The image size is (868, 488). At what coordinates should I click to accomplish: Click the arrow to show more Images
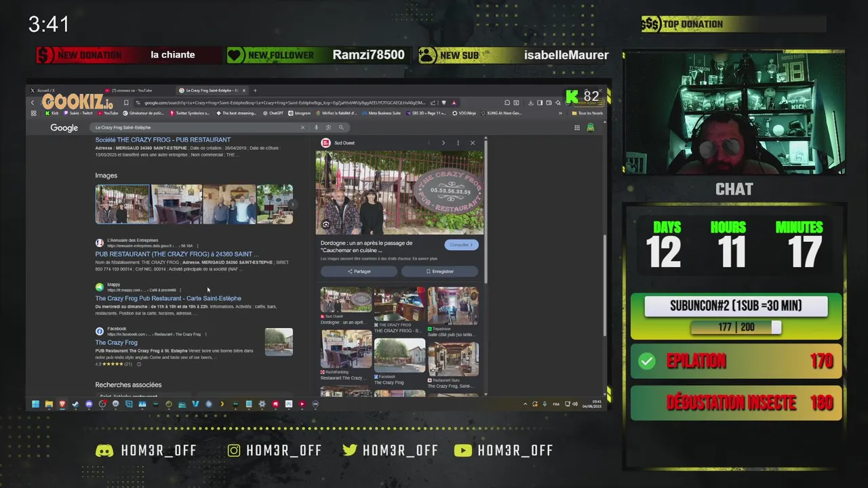pyautogui.click(x=292, y=204)
